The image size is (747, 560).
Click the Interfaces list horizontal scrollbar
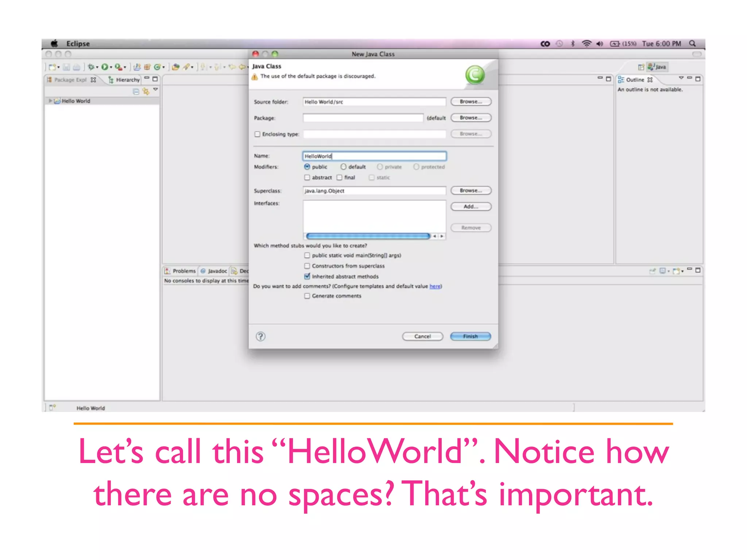coord(368,236)
